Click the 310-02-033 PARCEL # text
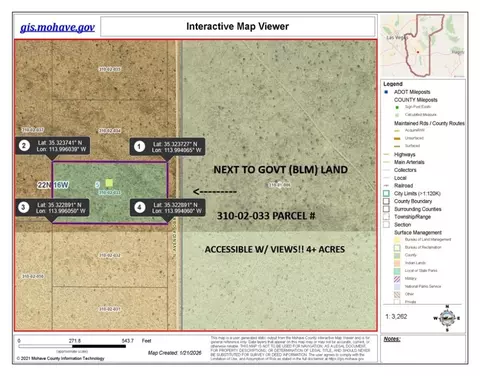Screen dimensions: 480x376 click(266, 216)
